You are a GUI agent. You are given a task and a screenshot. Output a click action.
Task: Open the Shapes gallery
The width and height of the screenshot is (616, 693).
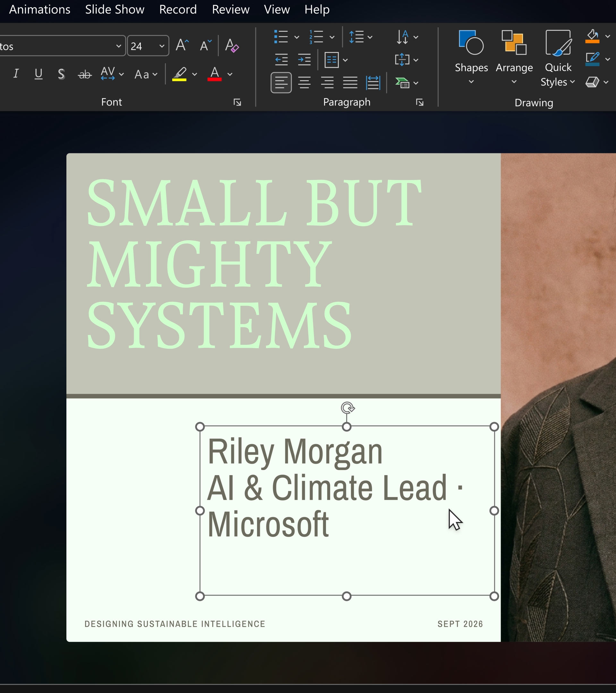click(471, 57)
